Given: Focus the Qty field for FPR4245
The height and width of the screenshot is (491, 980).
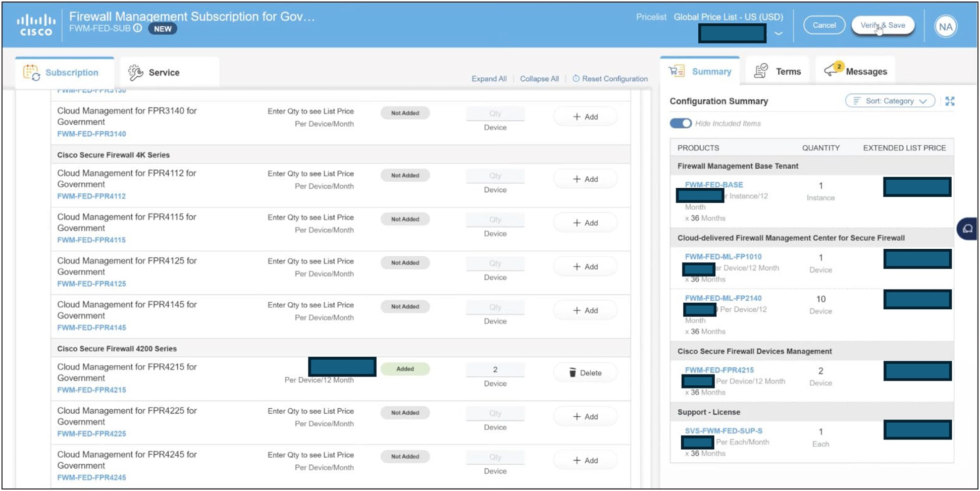Looking at the screenshot, I should coord(495,458).
